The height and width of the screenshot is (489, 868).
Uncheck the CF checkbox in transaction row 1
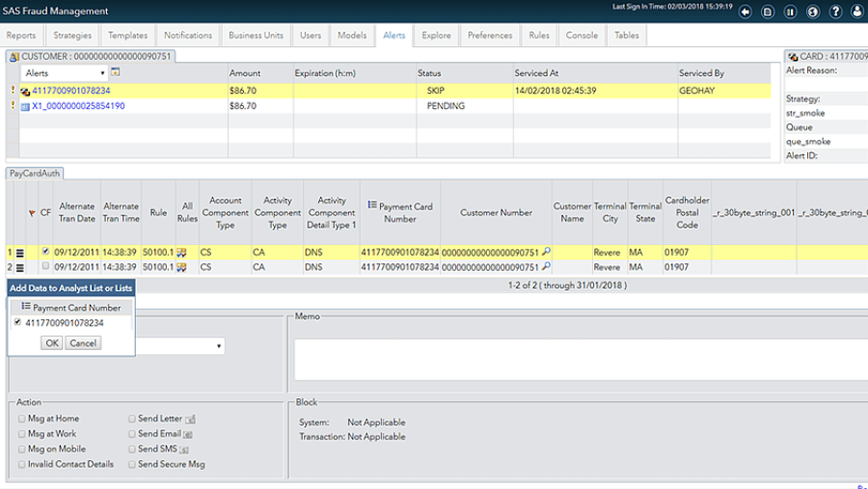46,251
